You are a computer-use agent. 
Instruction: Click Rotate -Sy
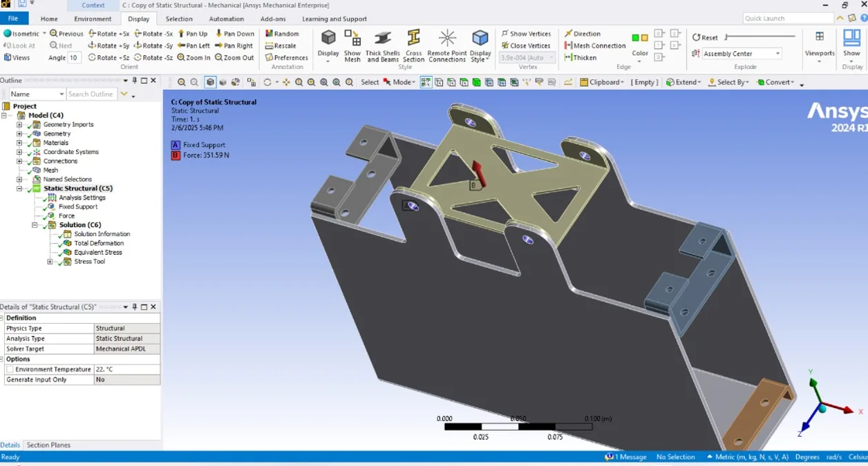153,46
